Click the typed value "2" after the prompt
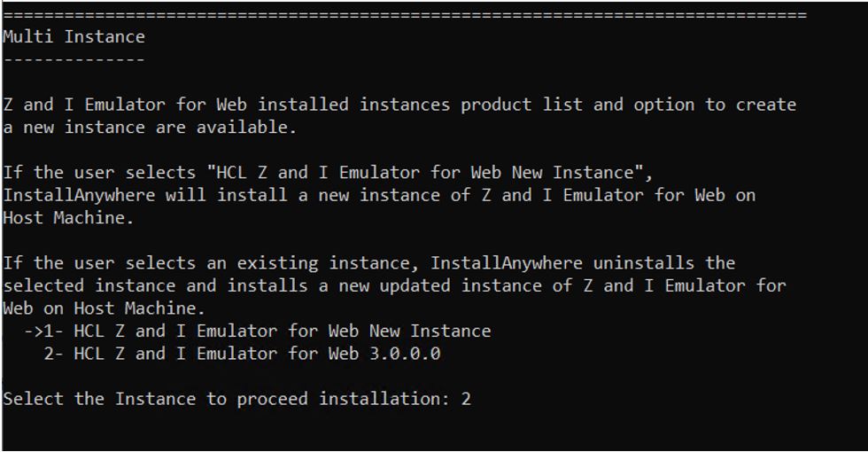Image resolution: width=868 pixels, height=452 pixels. click(466, 399)
